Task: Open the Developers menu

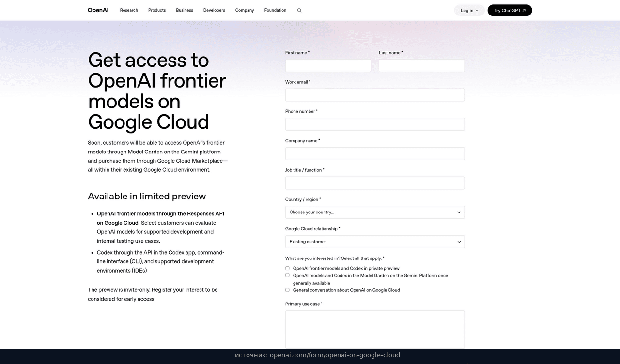Action: tap(214, 10)
